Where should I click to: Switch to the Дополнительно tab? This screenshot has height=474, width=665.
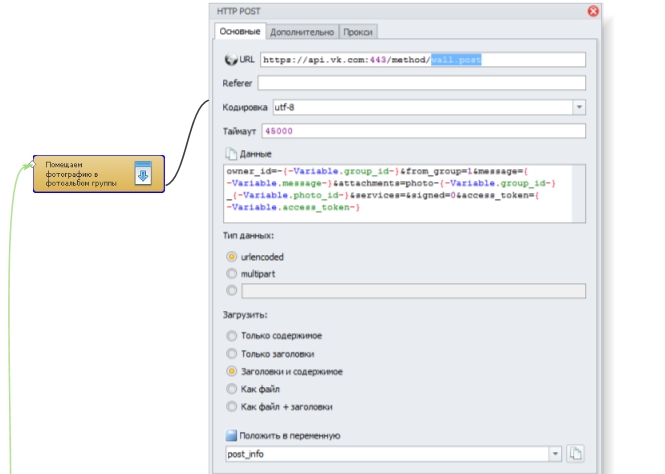click(x=303, y=32)
